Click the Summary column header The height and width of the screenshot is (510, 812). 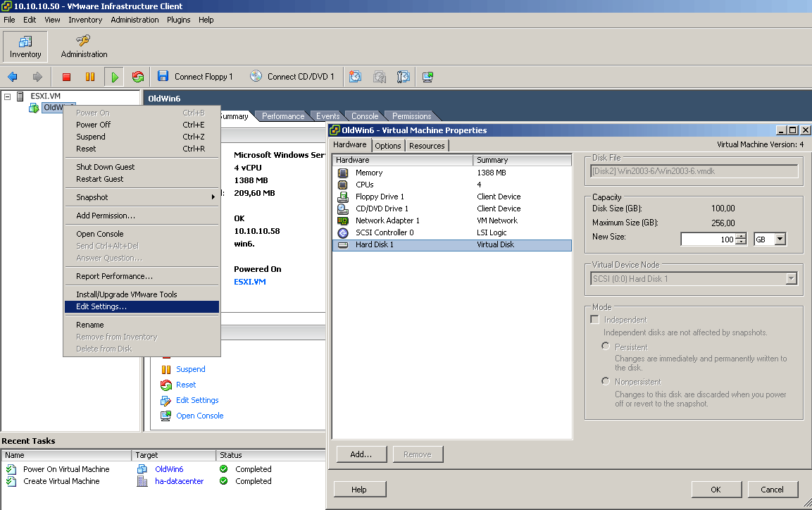(x=522, y=160)
